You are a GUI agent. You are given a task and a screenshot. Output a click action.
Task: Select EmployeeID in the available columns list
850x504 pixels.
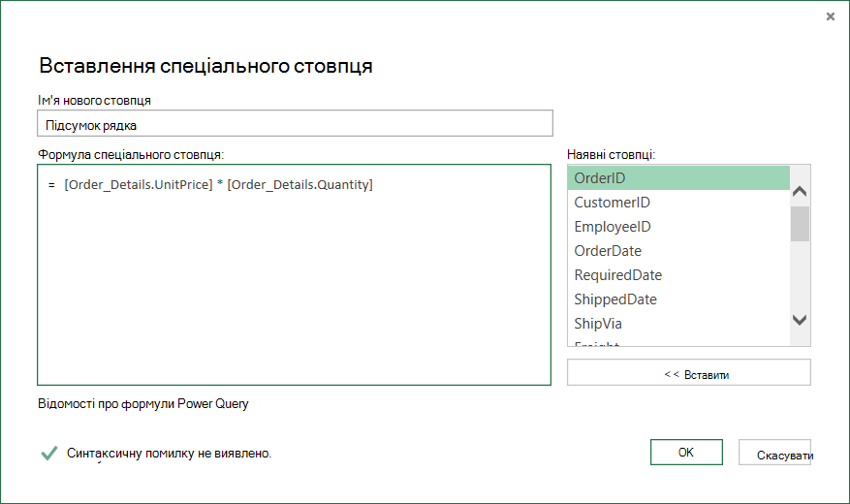tap(678, 227)
